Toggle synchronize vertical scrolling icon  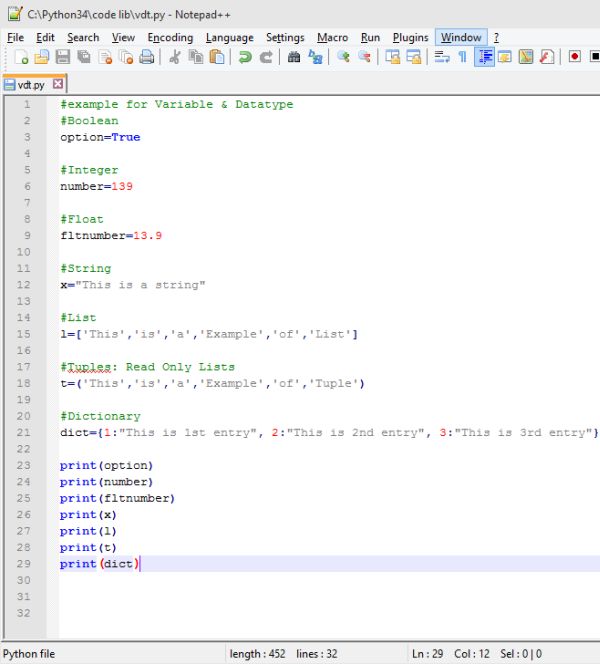[393, 56]
